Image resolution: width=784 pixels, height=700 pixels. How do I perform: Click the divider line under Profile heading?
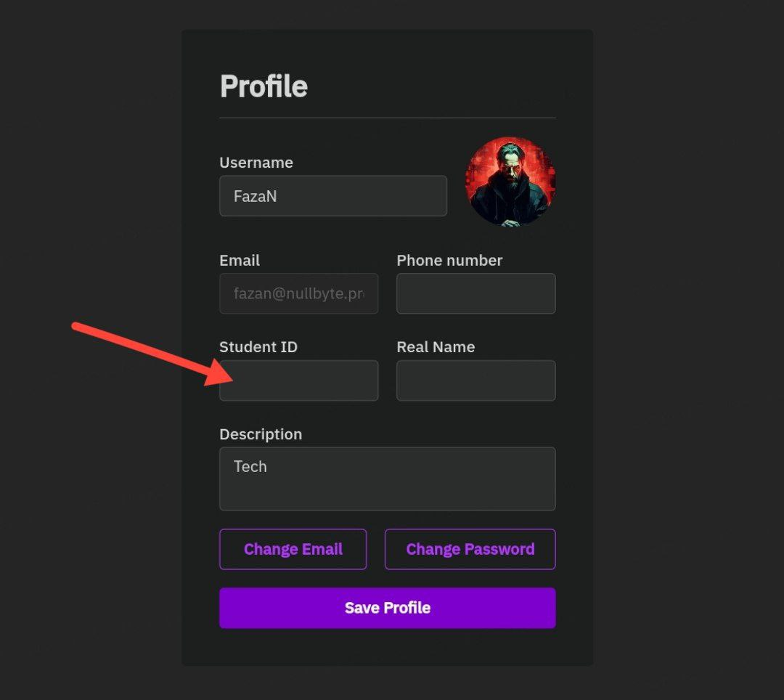(387, 118)
